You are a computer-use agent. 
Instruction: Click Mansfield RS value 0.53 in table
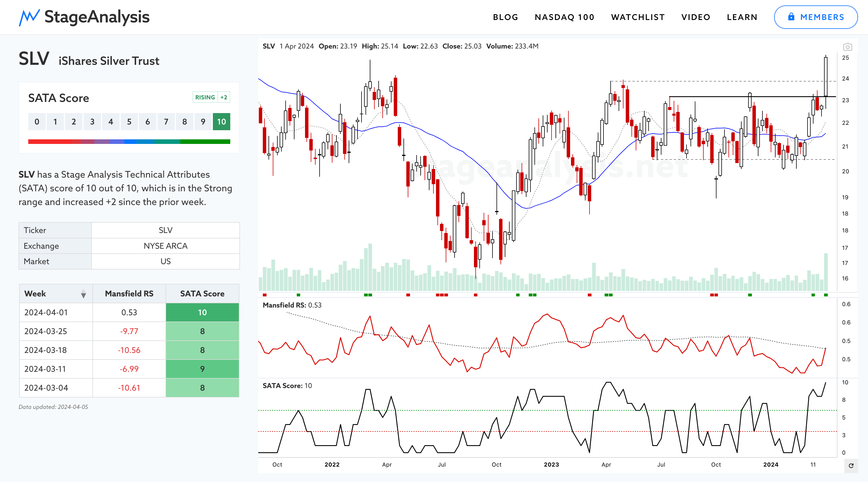coord(129,312)
